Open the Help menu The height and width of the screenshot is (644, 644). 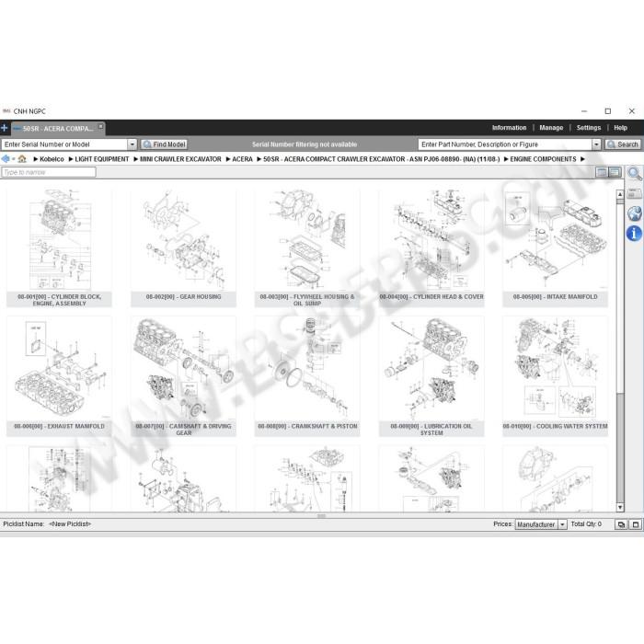coord(620,128)
